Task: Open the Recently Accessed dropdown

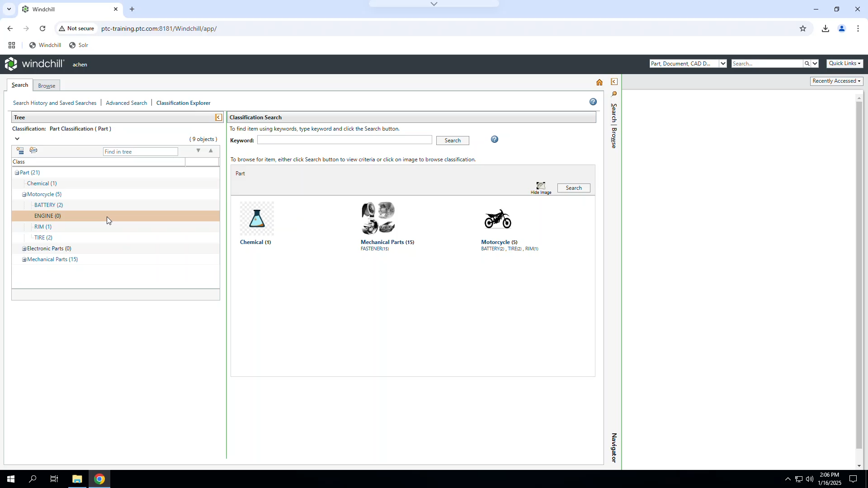Action: click(836, 81)
